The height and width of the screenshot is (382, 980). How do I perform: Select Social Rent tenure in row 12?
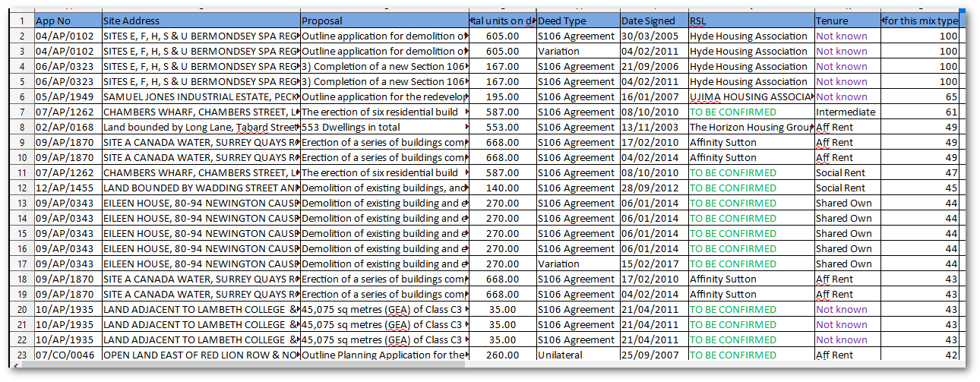(x=847, y=188)
